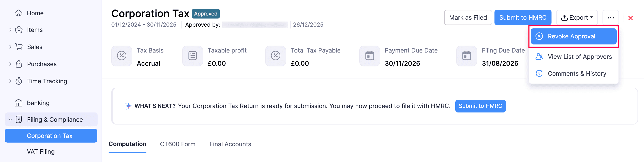Click the Tax Basis percent icon
644x162 pixels.
122,56
